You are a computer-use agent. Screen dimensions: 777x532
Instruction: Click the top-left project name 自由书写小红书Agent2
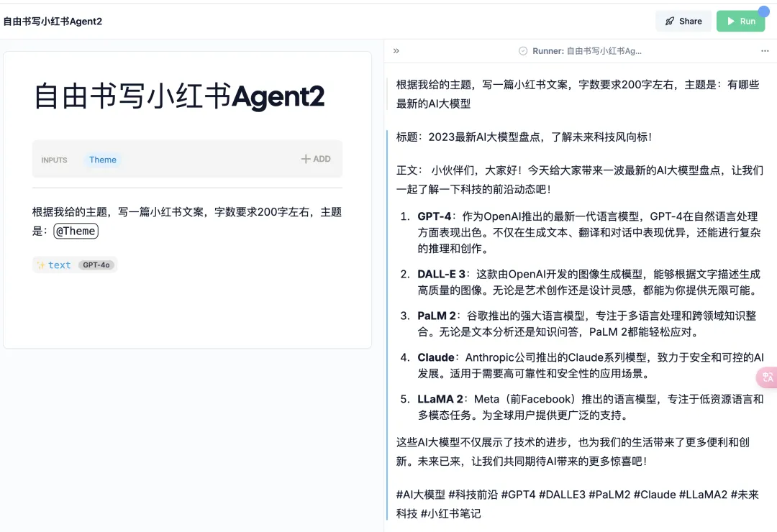point(53,22)
